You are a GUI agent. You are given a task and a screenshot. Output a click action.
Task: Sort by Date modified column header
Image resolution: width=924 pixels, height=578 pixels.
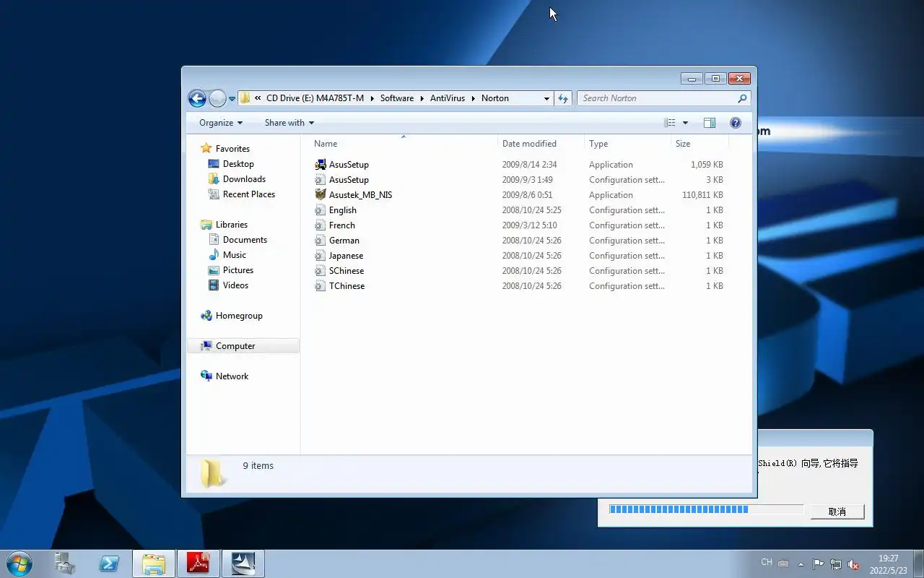point(541,144)
